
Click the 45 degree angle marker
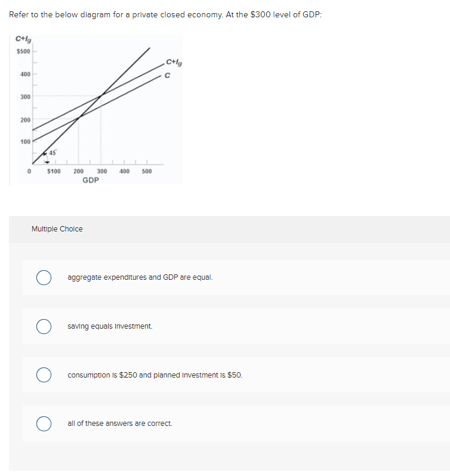[x=53, y=152]
